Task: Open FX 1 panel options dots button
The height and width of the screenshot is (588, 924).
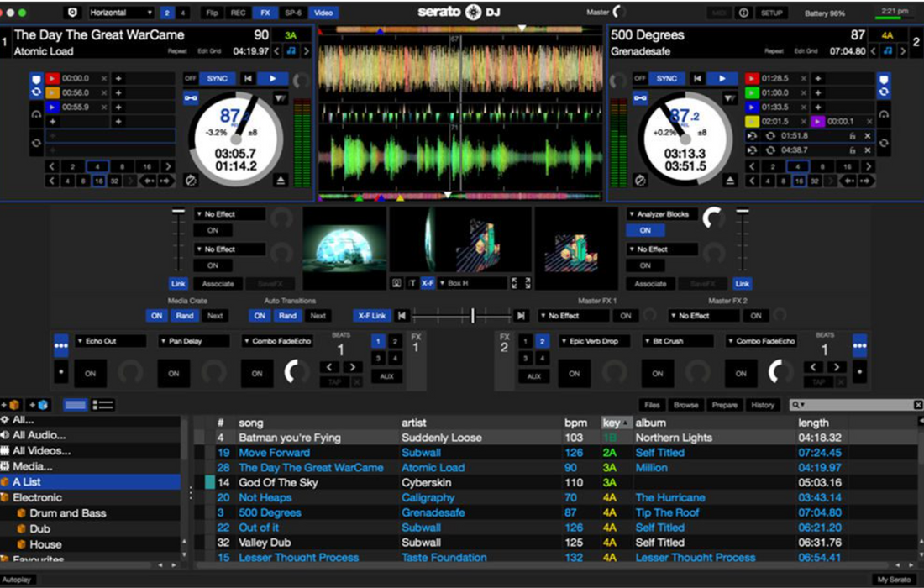Action: [60, 346]
